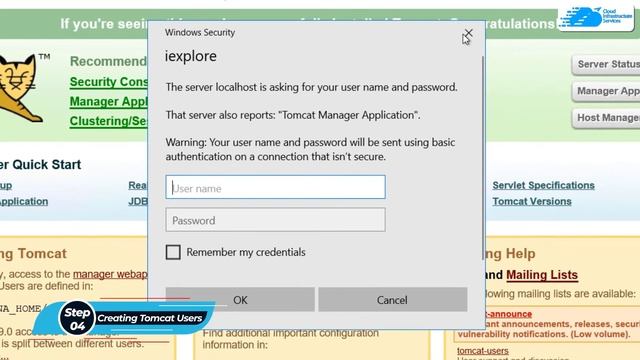Image resolution: width=640 pixels, height=360 pixels.
Task: Click the Tomcat cat logo
Action: [x=20, y=88]
